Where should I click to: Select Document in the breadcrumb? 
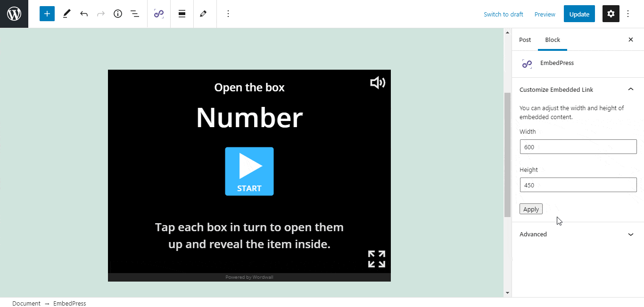(x=26, y=303)
